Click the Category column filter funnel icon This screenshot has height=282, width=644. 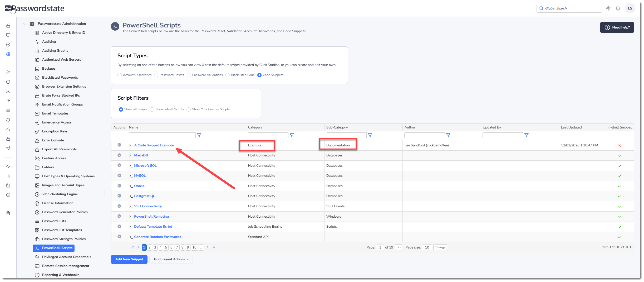(292, 135)
